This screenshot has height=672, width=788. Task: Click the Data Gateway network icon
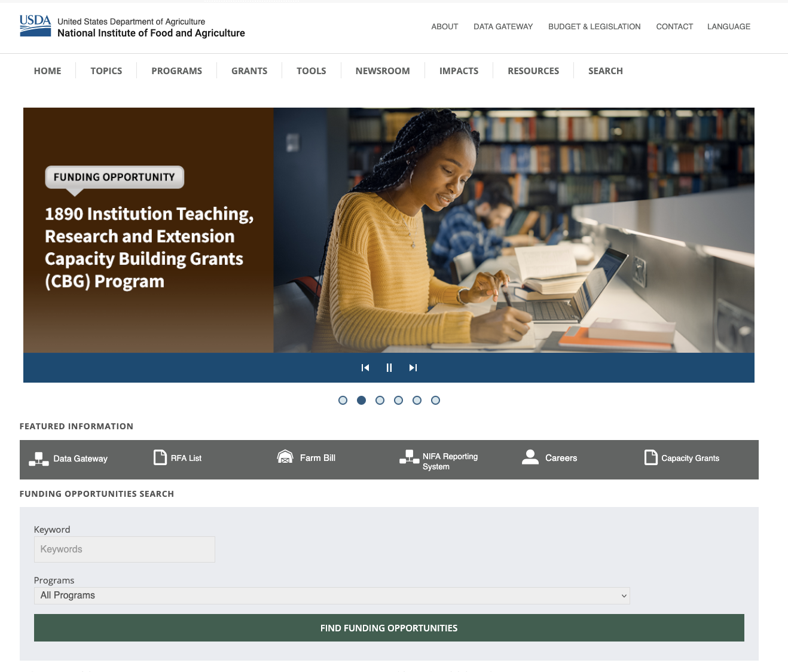[x=39, y=459]
